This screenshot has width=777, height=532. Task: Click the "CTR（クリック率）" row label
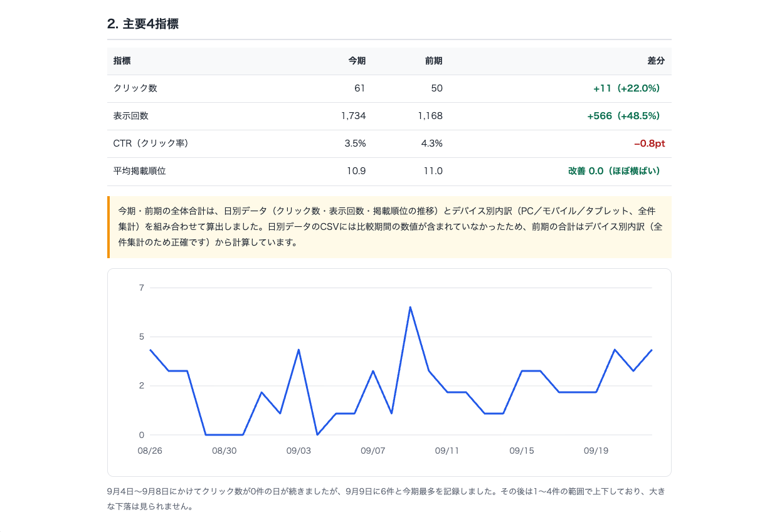151,143
